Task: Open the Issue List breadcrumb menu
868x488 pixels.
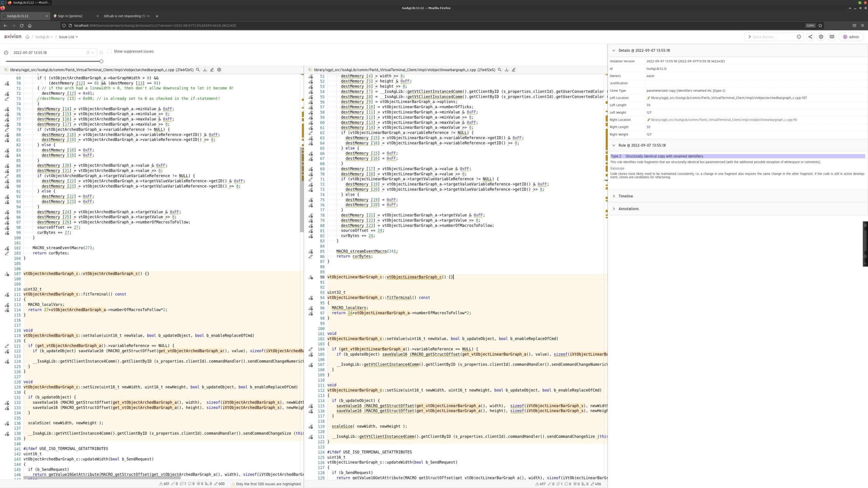Action: coord(68,37)
